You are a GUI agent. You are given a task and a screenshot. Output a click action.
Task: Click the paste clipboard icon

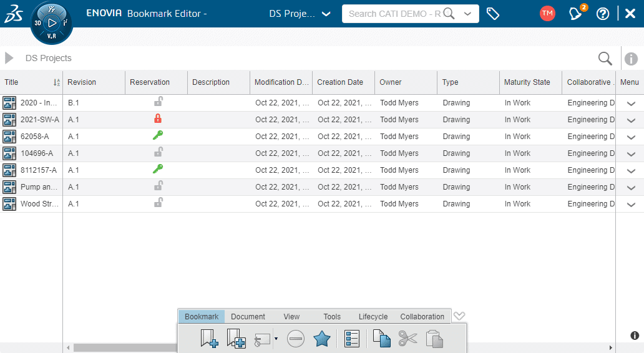[434, 339]
